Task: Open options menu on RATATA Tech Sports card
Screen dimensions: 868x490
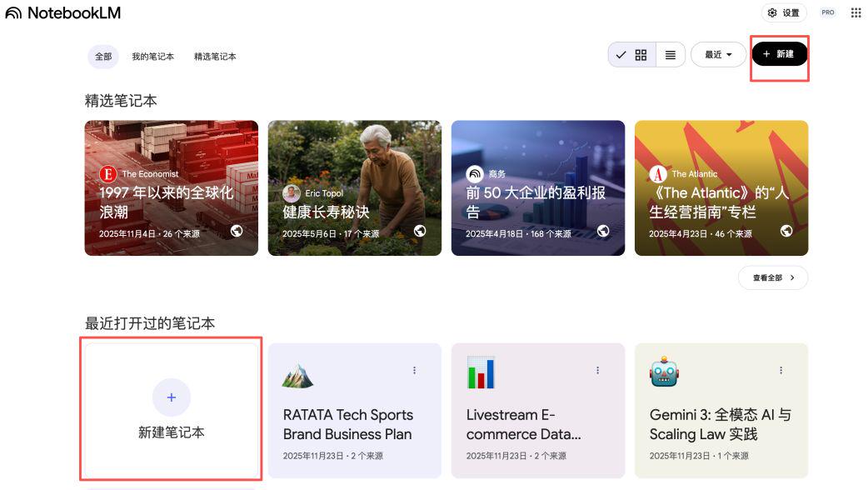Action: (x=414, y=370)
